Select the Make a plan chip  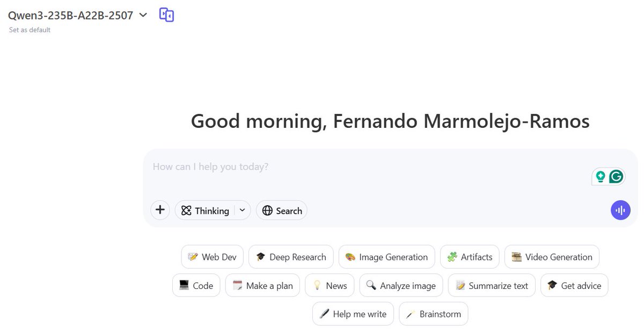point(262,285)
